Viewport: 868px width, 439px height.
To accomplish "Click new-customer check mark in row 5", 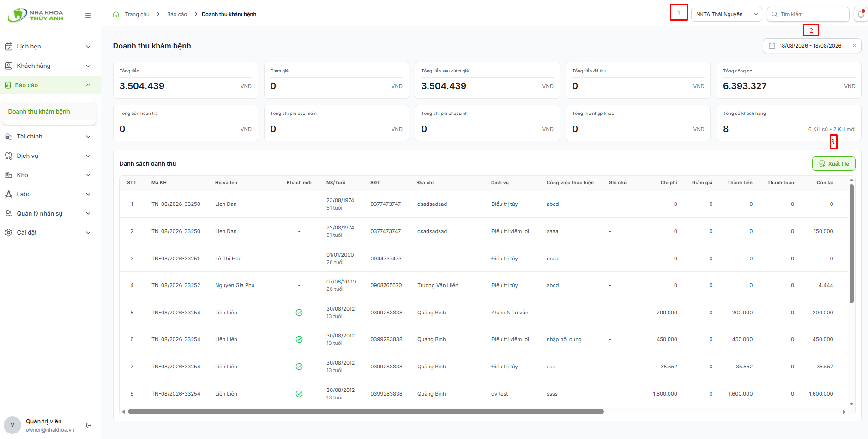I will 299,313.
